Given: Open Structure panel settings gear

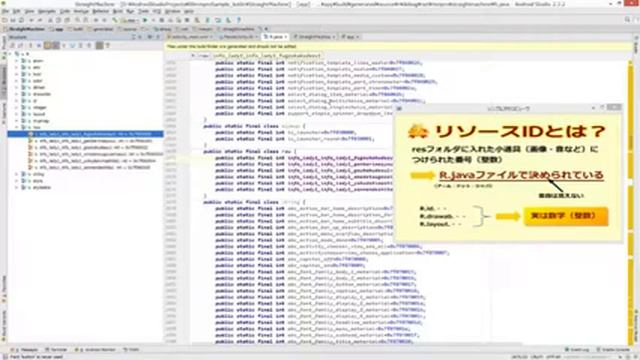Looking at the screenshot, I should (149, 37).
